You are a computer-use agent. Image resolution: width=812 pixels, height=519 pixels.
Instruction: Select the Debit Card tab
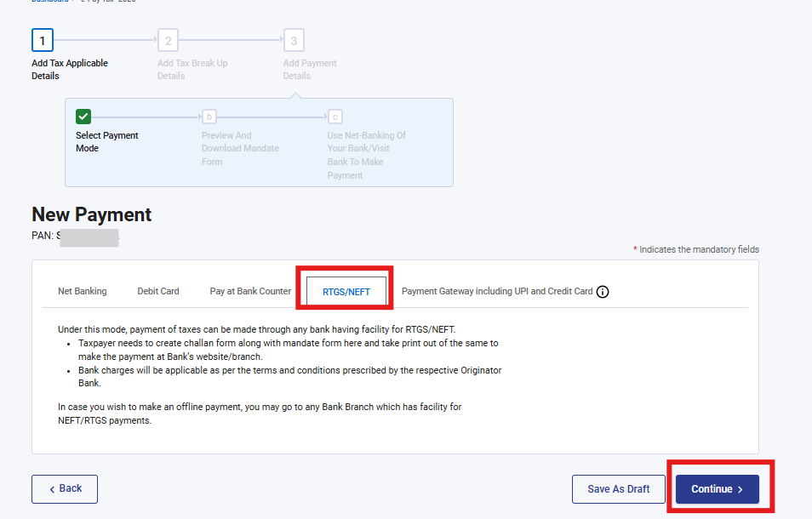point(158,291)
